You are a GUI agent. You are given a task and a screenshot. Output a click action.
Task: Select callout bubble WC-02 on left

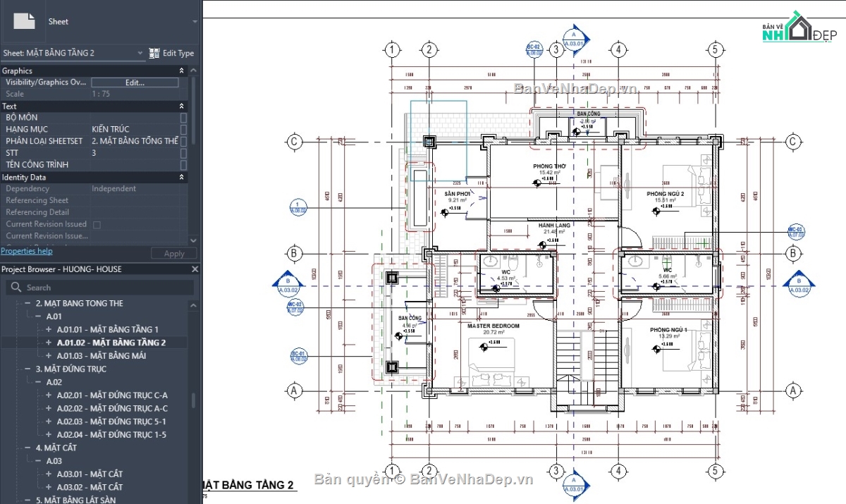(x=295, y=307)
